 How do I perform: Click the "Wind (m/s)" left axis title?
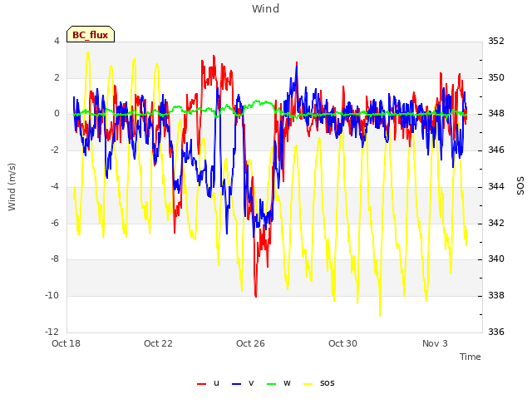pos(12,187)
